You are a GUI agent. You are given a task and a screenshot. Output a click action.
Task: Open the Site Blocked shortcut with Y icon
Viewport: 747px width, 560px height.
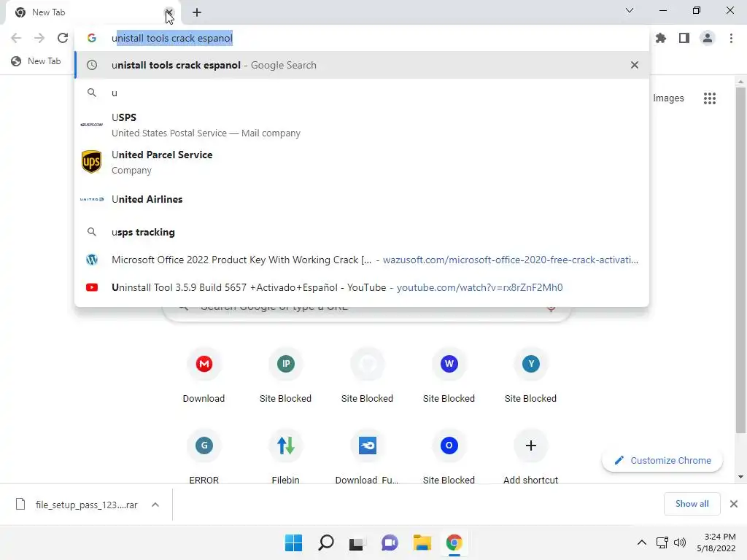(531, 376)
